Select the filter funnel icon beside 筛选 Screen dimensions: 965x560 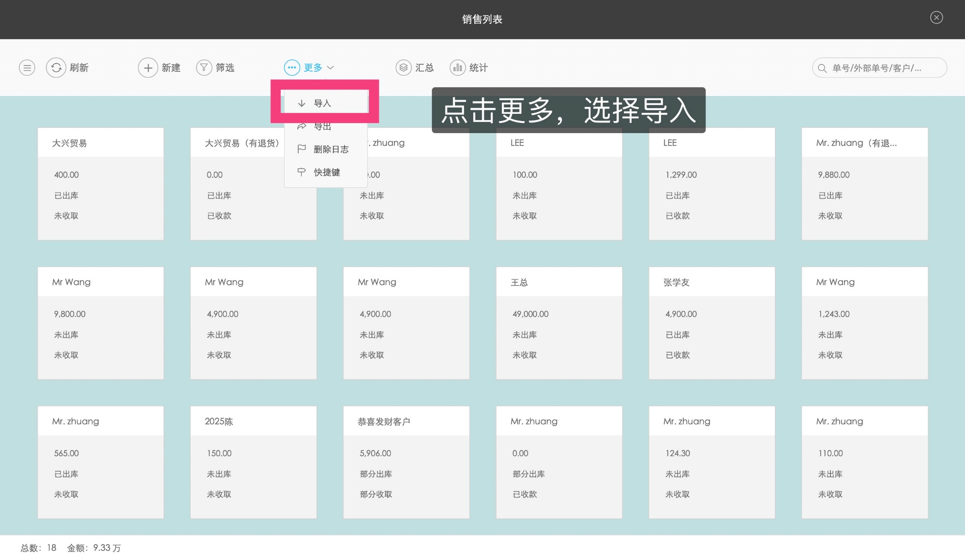[204, 68]
